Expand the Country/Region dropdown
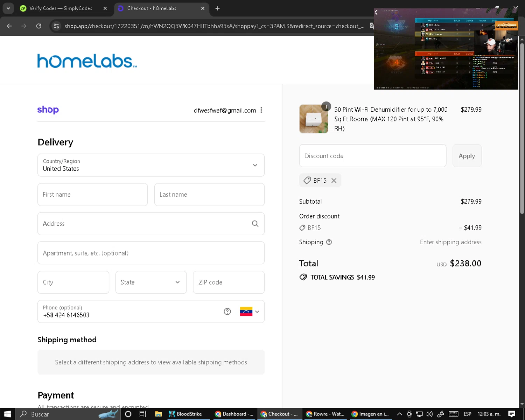Screen dimensions: 525x420 [151, 165]
